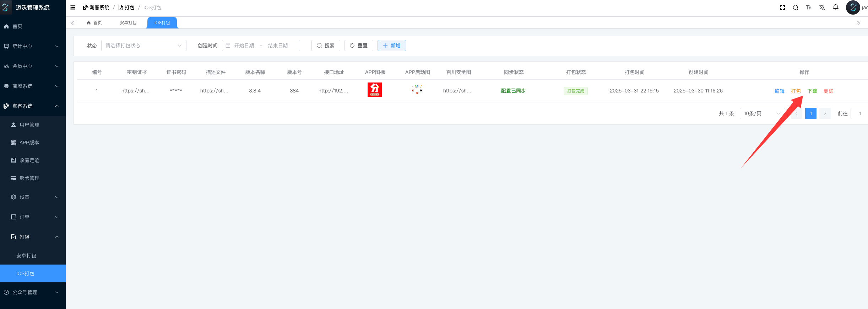
Task: Expand the 统计中心 sidebar menu
Action: click(x=33, y=46)
